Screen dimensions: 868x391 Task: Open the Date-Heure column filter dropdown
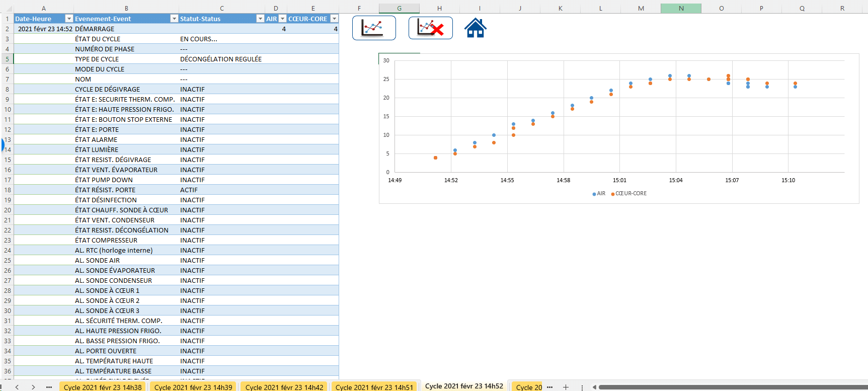(69, 19)
